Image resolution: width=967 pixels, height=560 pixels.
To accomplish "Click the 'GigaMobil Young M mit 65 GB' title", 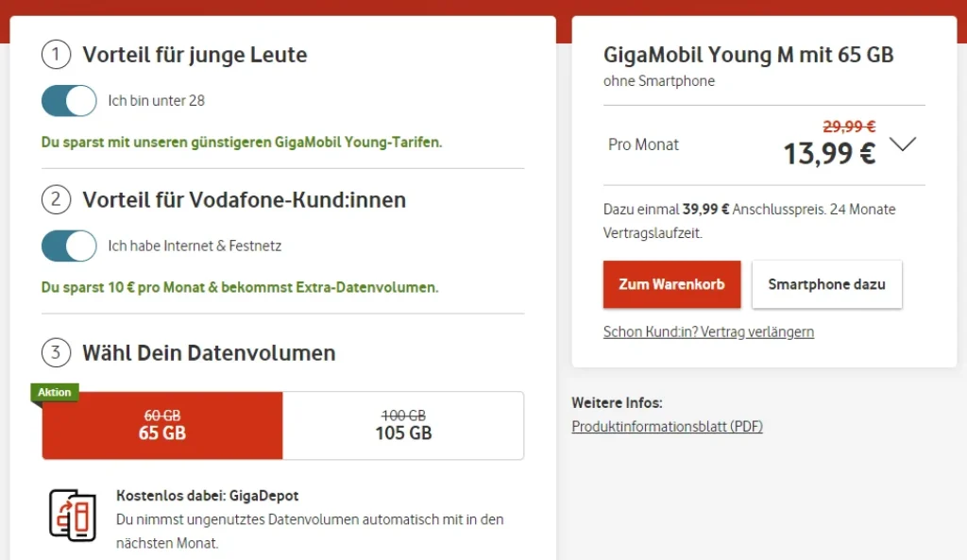I will (748, 55).
